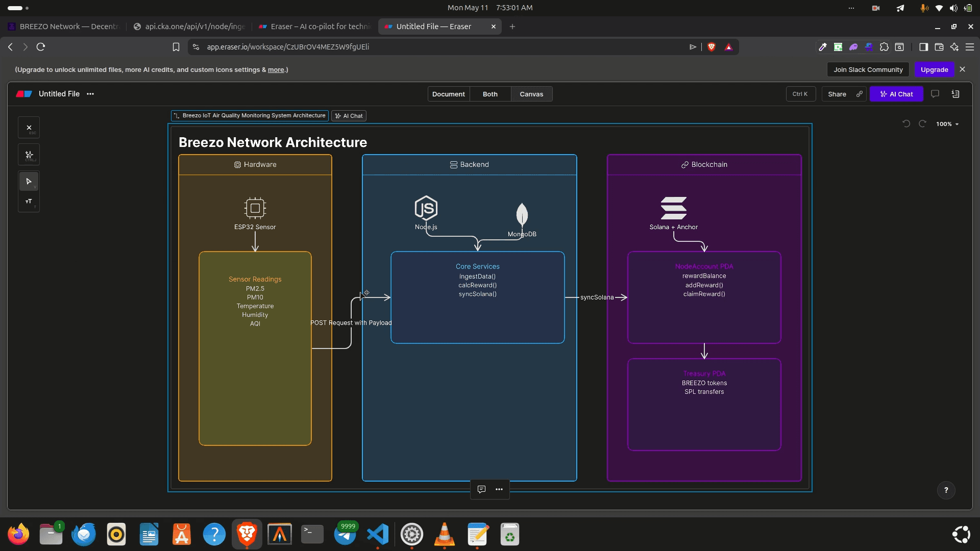Viewport: 980px width, 551px height.
Task: Toggle the Brave sidebar panel
Action: pos(923,47)
